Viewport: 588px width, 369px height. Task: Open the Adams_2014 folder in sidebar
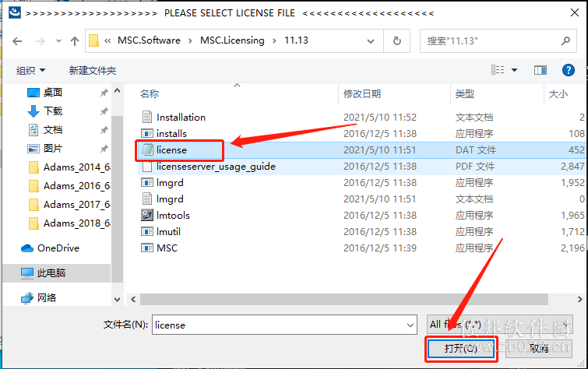coord(69,167)
